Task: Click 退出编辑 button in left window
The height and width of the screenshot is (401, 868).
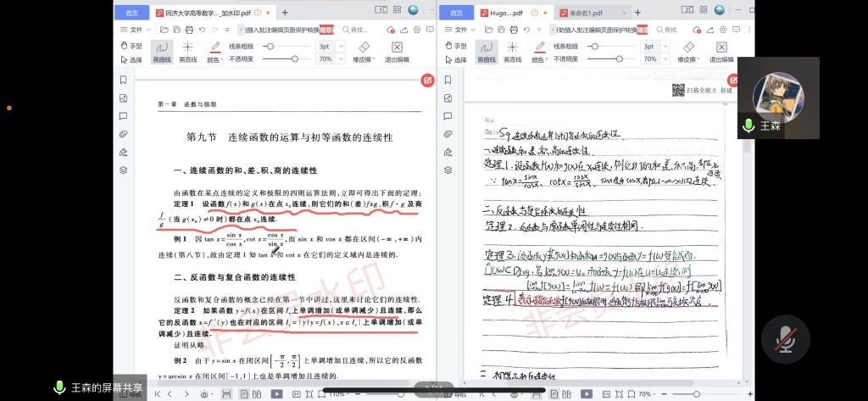Action: click(397, 51)
